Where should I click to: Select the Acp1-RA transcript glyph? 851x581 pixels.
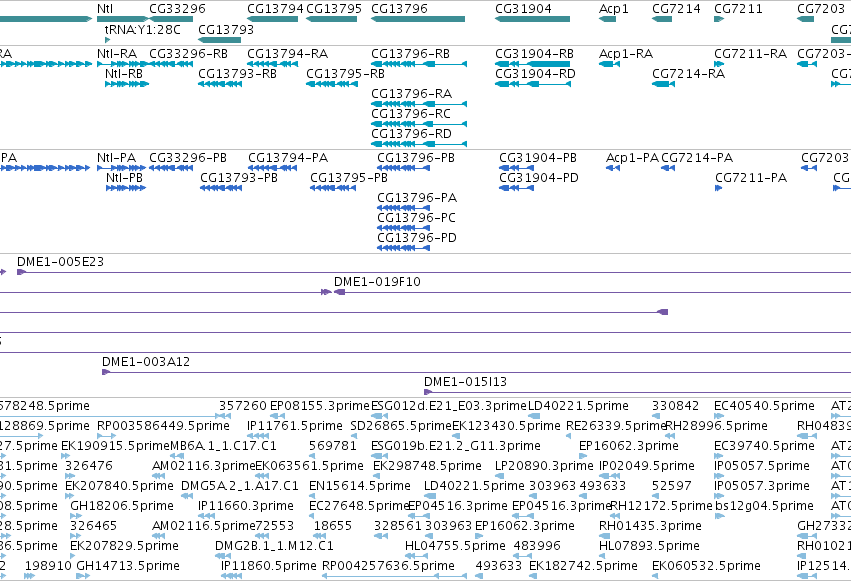point(609,64)
